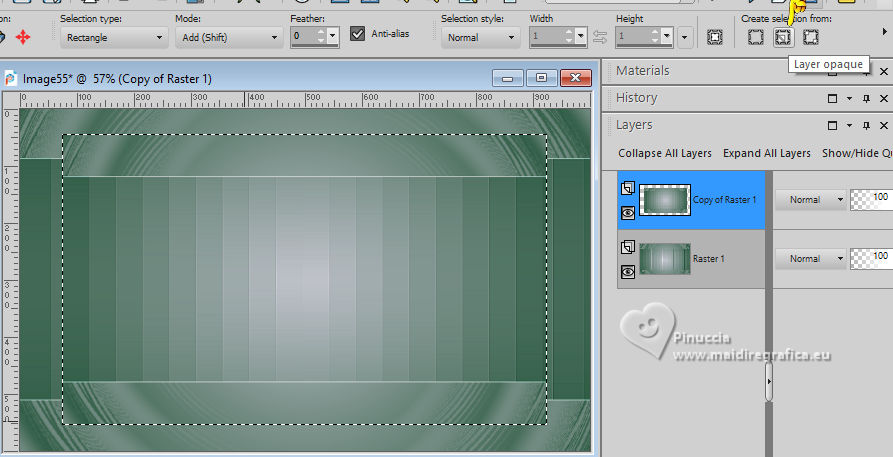This screenshot has width=893, height=457.
Task: Click the horizontal ruler above the canvas
Action: tap(305, 100)
